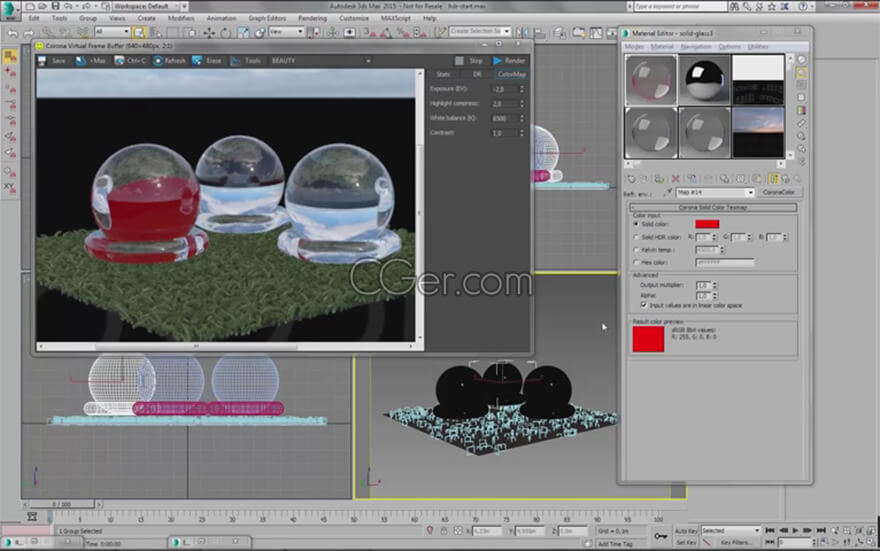Click the Stop button in frame buffer
This screenshot has height=551, width=880.
pyautogui.click(x=469, y=61)
